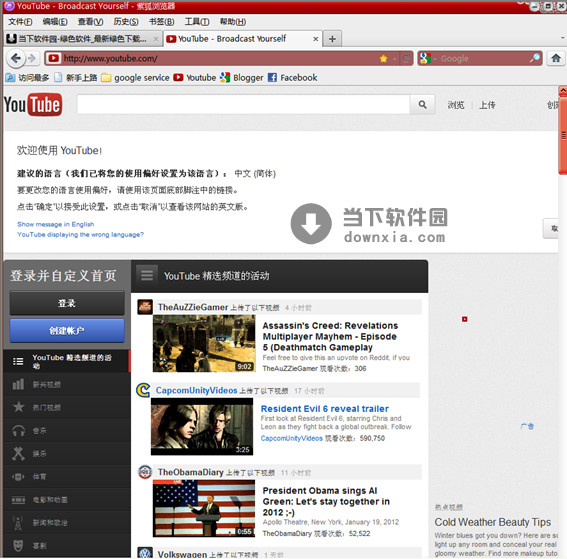The image size is (567, 559).
Task: Click TheObamaDiary channel avatar
Action: tap(145, 472)
